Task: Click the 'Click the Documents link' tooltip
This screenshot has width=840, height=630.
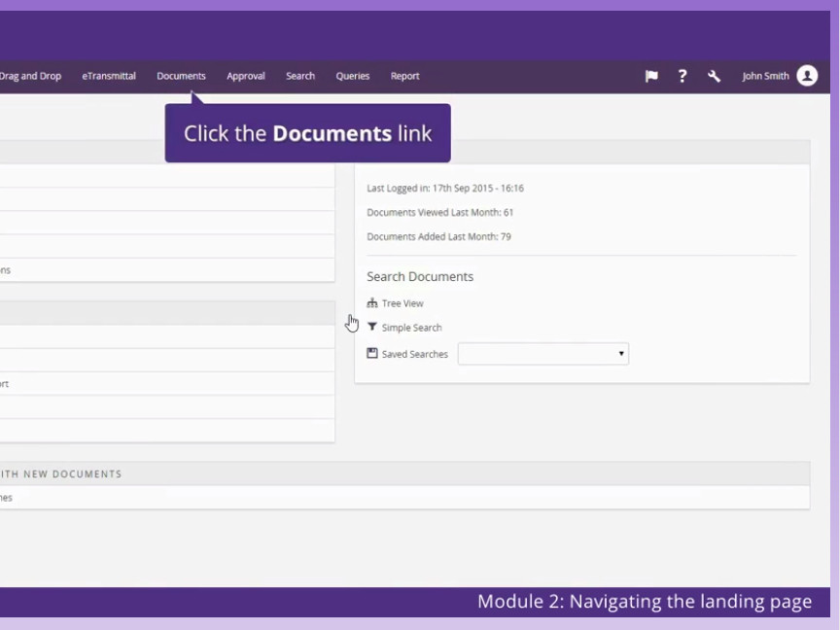Action: 307,133
